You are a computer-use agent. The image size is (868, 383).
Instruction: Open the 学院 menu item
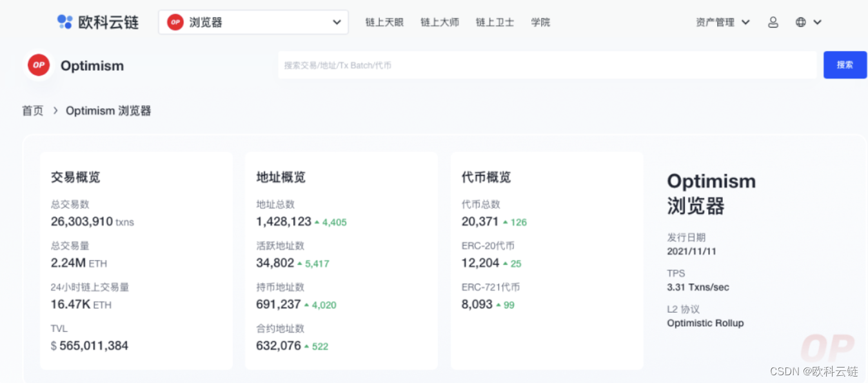(x=540, y=21)
